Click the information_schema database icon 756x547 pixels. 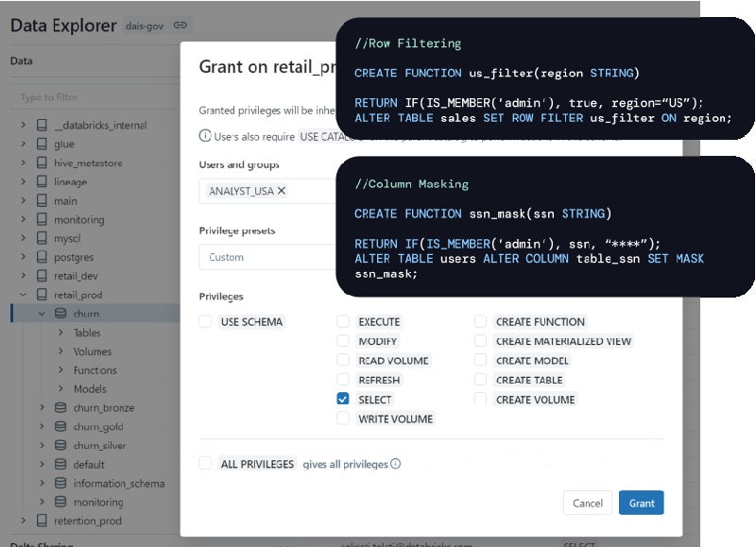[x=60, y=483]
